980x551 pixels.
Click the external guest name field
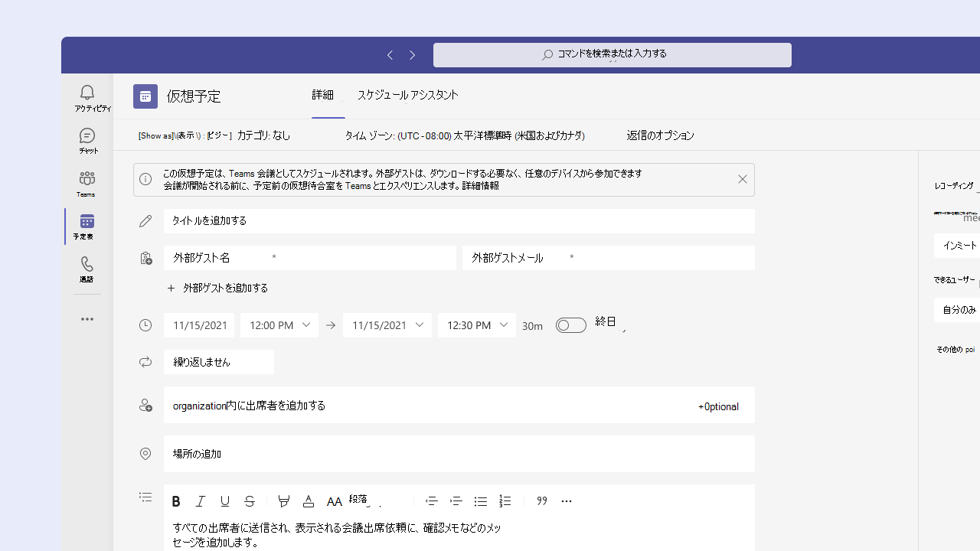pos(310,258)
